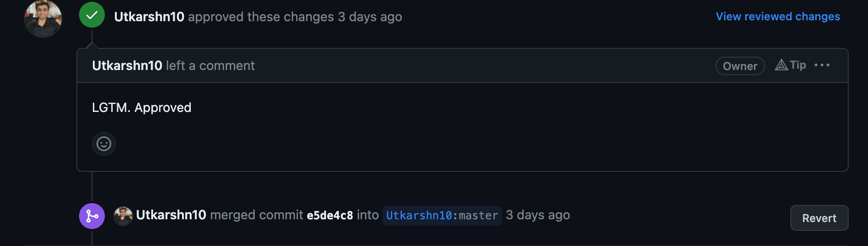Image resolution: width=868 pixels, height=246 pixels.
Task: Open Utkarshn10's large profile avatar
Action: [43, 18]
